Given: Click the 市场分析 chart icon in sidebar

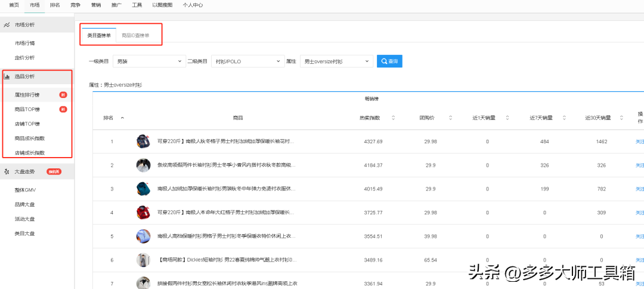Looking at the screenshot, I should (7, 25).
